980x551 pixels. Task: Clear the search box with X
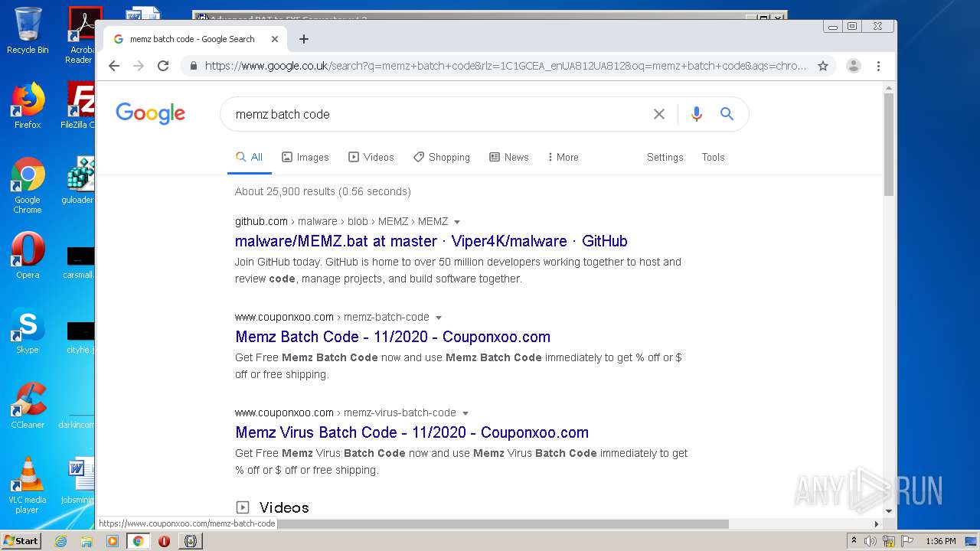[x=659, y=114]
